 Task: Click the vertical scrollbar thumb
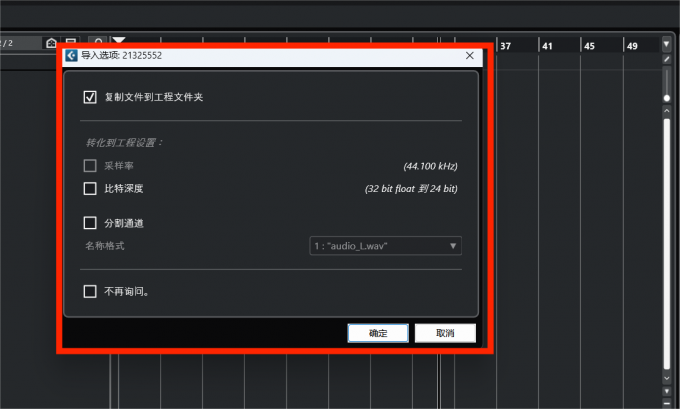667,244
